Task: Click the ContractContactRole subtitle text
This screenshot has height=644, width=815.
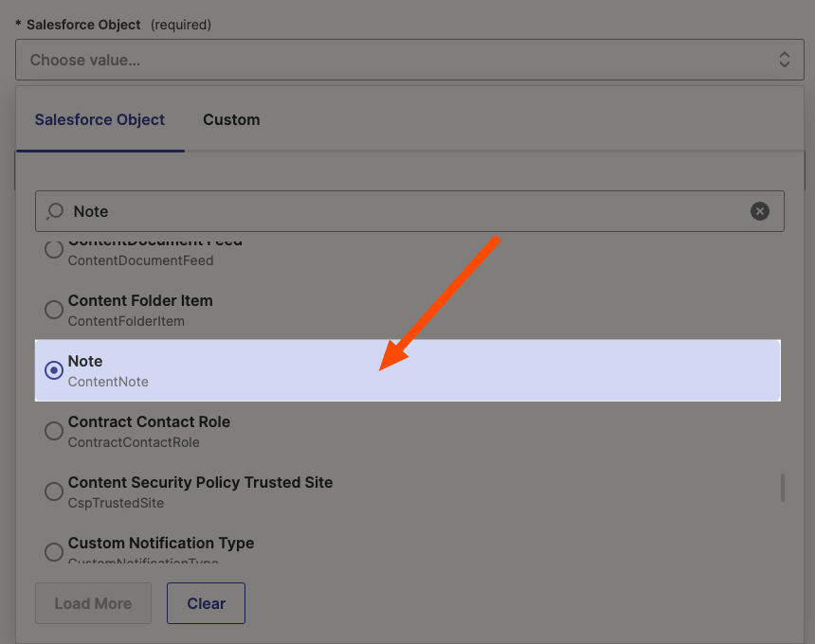Action: point(134,442)
